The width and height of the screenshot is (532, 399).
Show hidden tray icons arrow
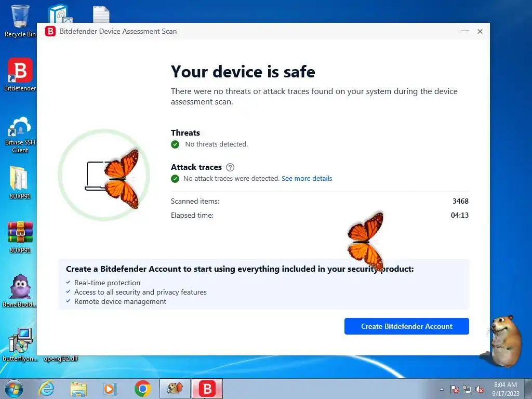(442, 389)
